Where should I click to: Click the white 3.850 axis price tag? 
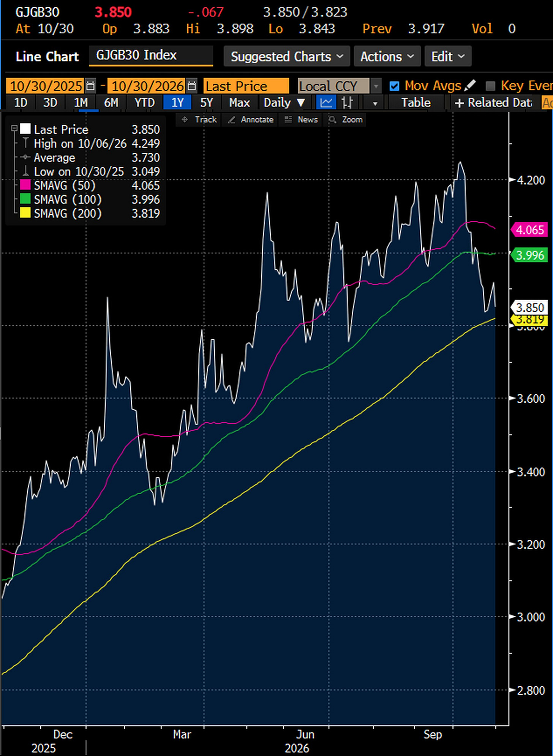pos(529,307)
